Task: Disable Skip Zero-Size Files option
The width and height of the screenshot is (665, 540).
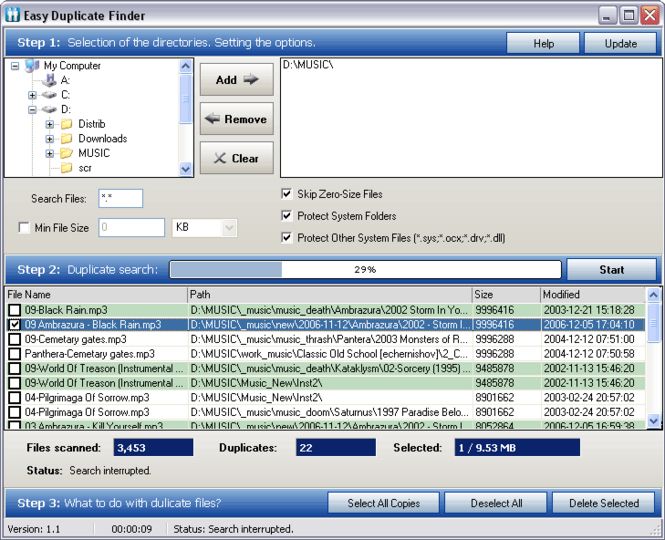Action: tap(287, 194)
